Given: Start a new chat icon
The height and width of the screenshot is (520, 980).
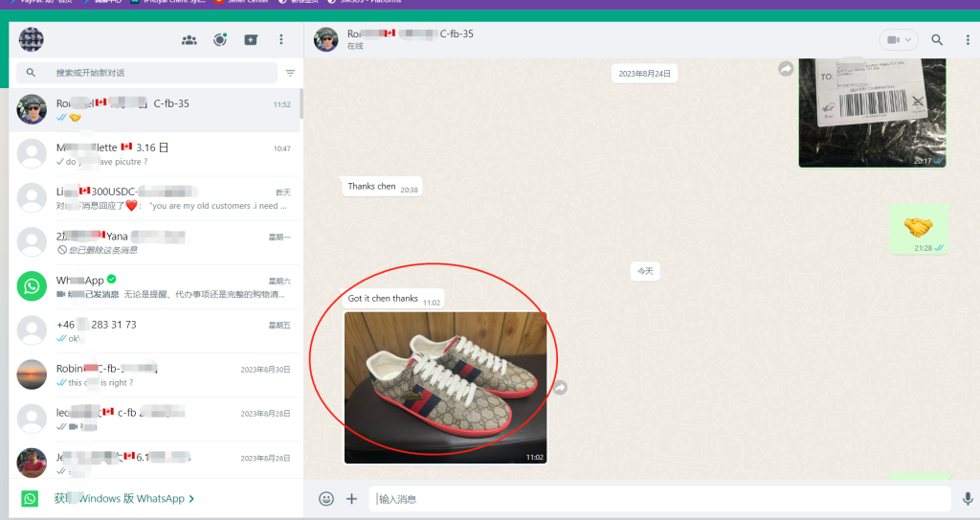Looking at the screenshot, I should 251,40.
